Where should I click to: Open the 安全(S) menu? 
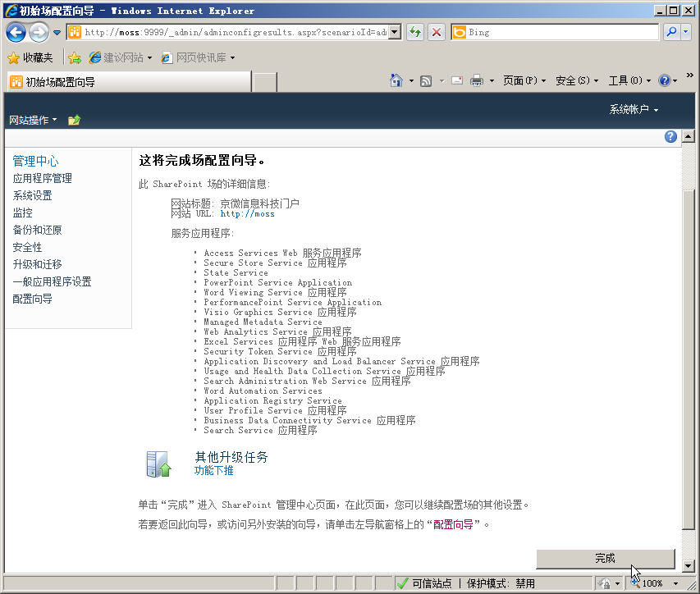576,80
